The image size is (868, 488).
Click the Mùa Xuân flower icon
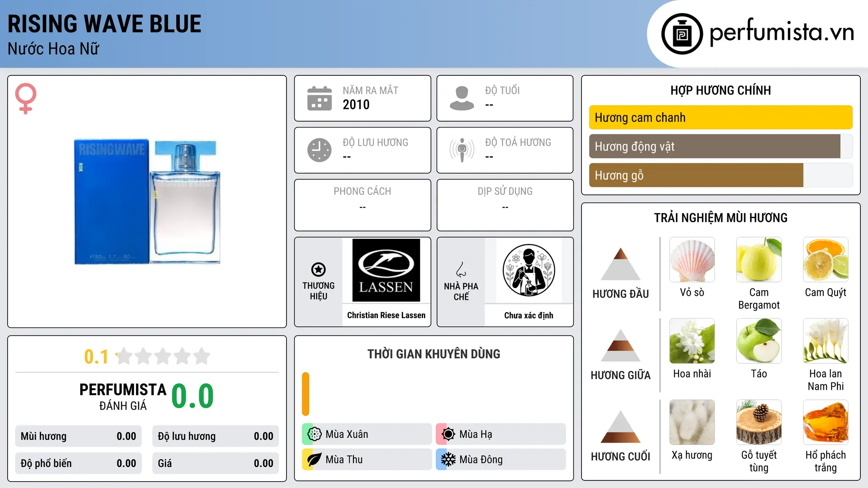314,434
